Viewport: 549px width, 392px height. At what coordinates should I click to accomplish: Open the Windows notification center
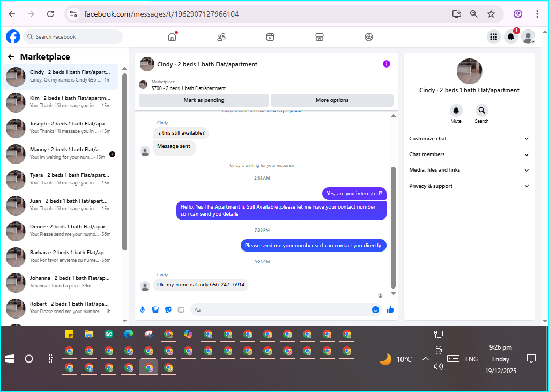[531, 359]
